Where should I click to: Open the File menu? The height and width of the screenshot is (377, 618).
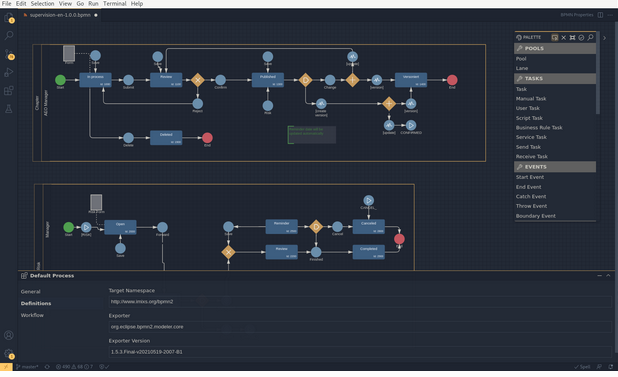[x=6, y=4]
